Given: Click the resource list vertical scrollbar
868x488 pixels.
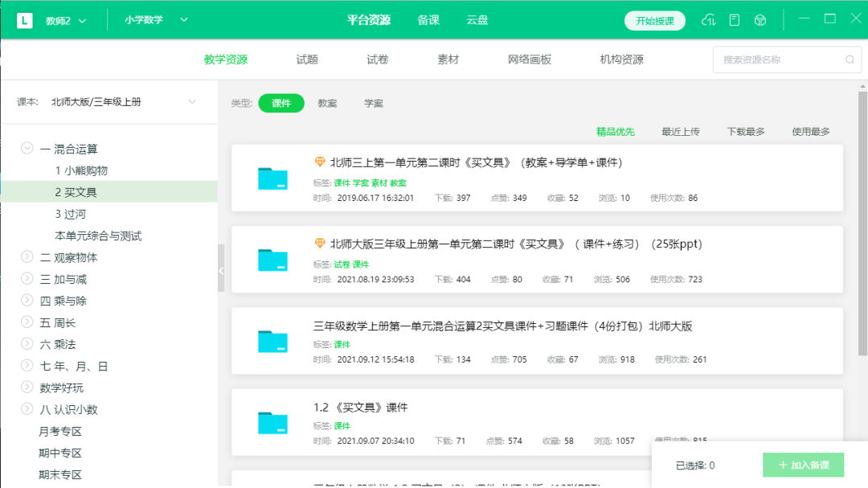Looking at the screenshot, I should [x=862, y=223].
